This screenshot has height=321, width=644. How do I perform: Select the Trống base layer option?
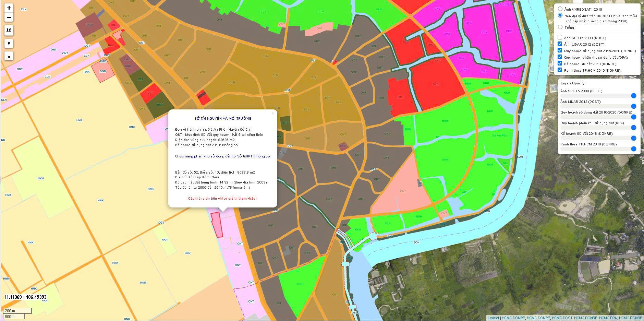pyautogui.click(x=560, y=27)
